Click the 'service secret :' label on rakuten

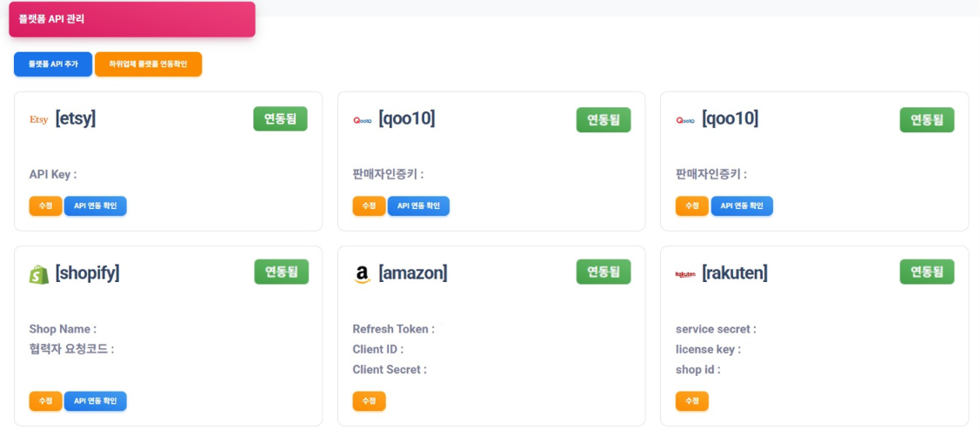click(x=717, y=329)
